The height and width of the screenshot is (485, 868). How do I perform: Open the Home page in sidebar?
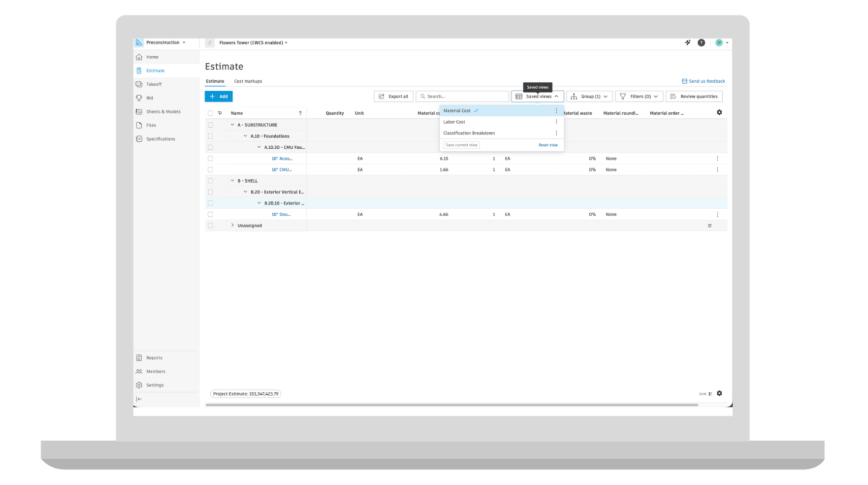click(152, 57)
